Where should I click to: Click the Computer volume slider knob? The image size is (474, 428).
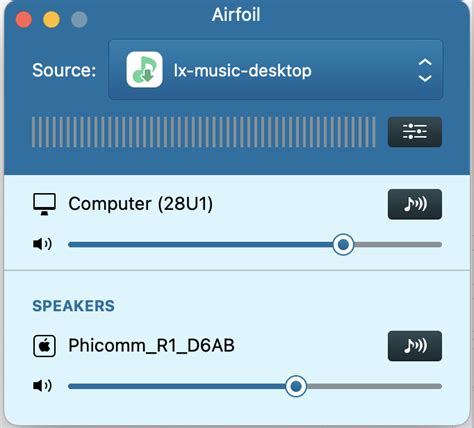[343, 245]
